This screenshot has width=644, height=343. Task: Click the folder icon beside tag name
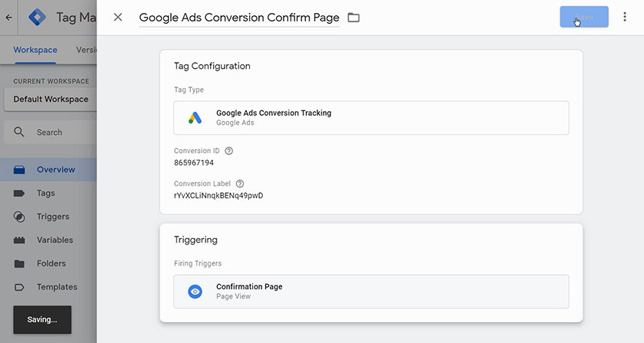click(x=353, y=17)
